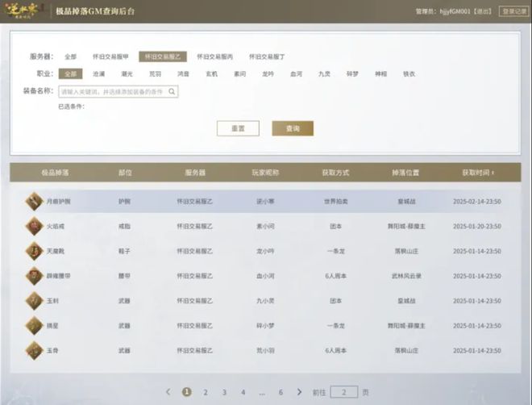The height and width of the screenshot is (405, 532).
Task: Go to next page arrow
Action: pos(299,392)
